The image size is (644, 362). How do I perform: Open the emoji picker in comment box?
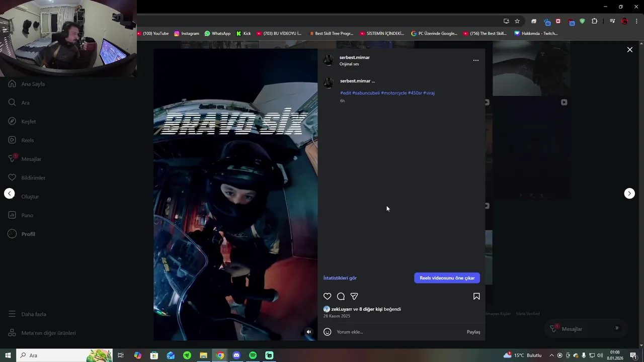(x=327, y=332)
